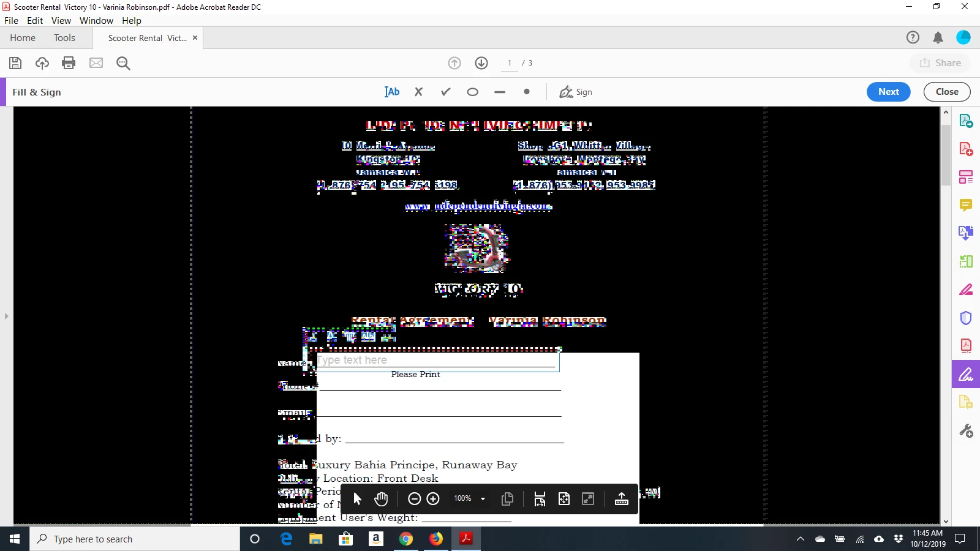Click the 100% zoom value field

pyautogui.click(x=462, y=499)
